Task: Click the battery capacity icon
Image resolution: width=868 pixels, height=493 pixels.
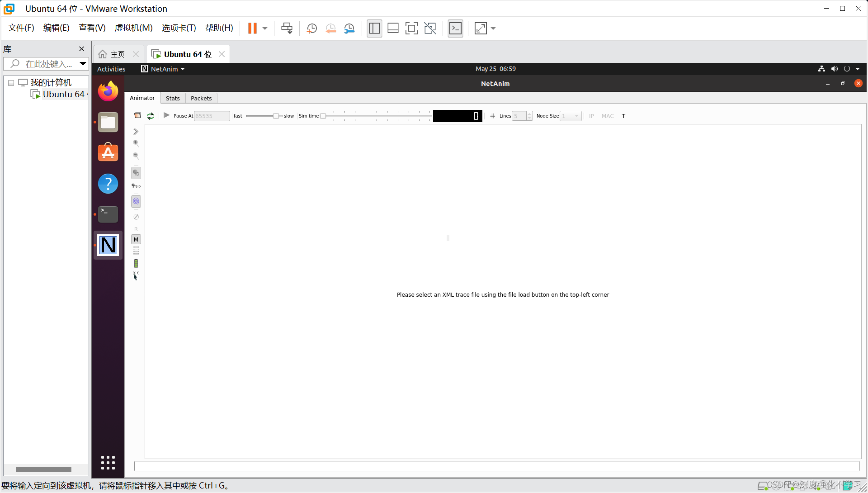Action: tap(136, 263)
